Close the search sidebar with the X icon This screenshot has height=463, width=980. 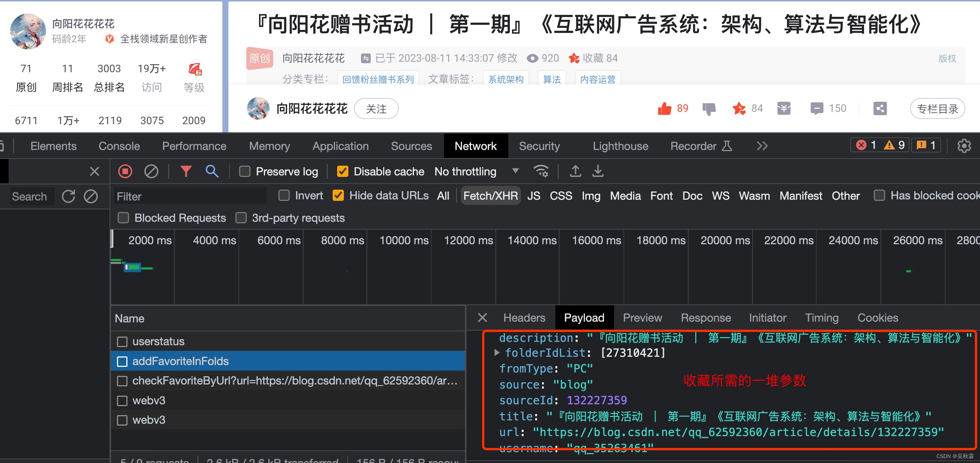point(94,171)
